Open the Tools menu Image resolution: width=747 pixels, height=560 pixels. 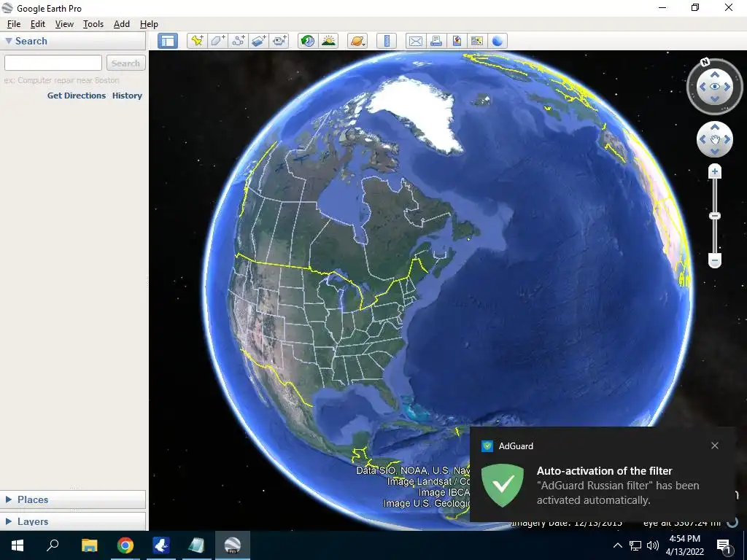point(93,24)
